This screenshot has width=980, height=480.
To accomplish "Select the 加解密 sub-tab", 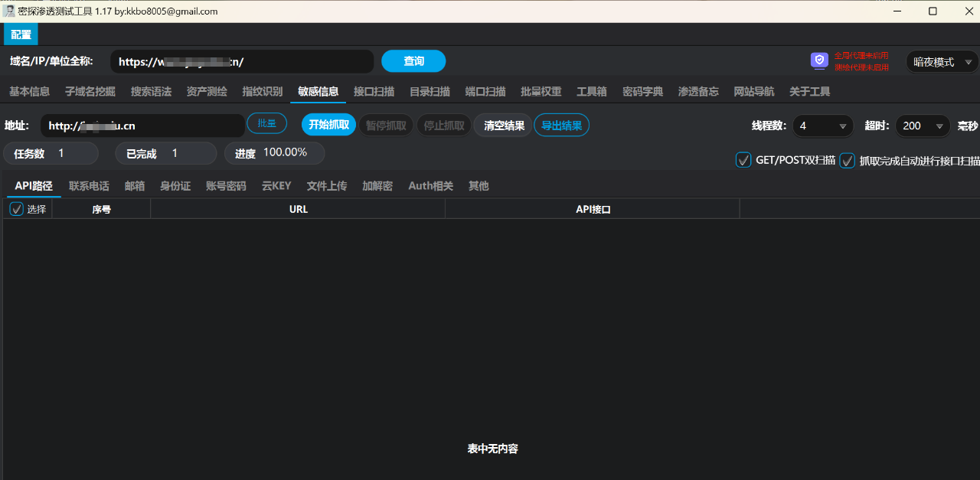I will (x=377, y=186).
